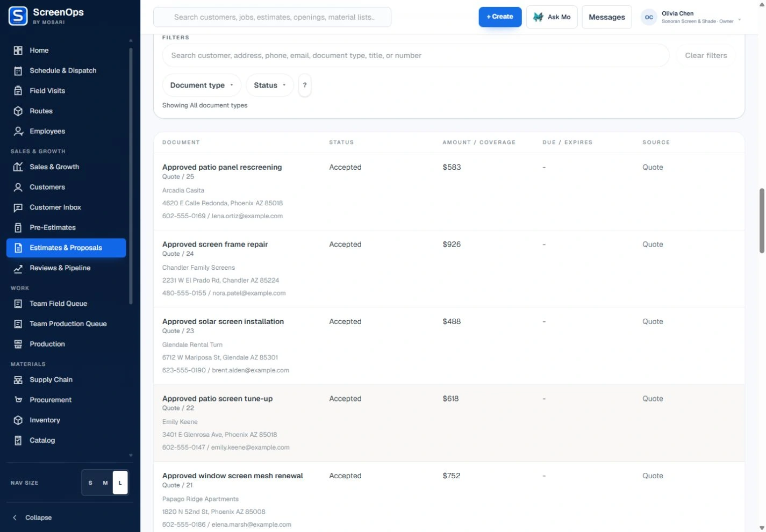Open Approved solar screen installation document
Screen dimensions: 766x532
tap(223, 321)
